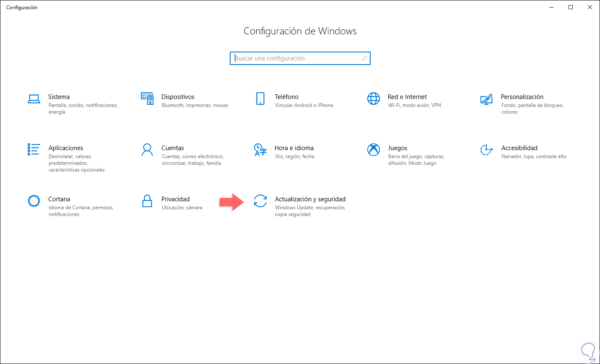Click 'Narrador, lupa, contraste alto' description
Viewport: 600px width, 364px height.
(x=534, y=156)
